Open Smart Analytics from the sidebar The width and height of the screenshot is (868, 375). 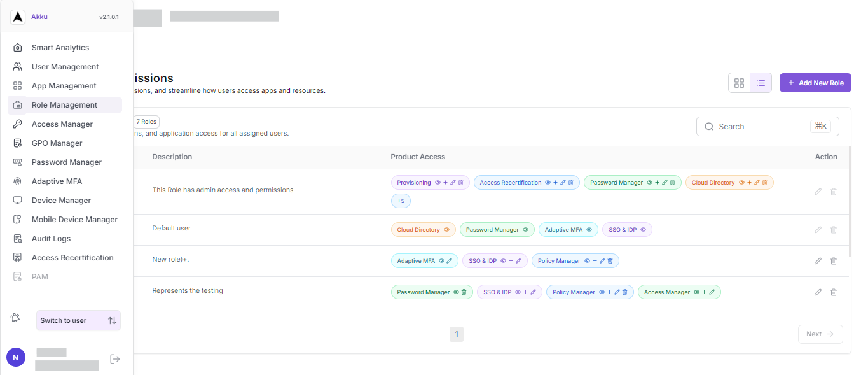60,47
